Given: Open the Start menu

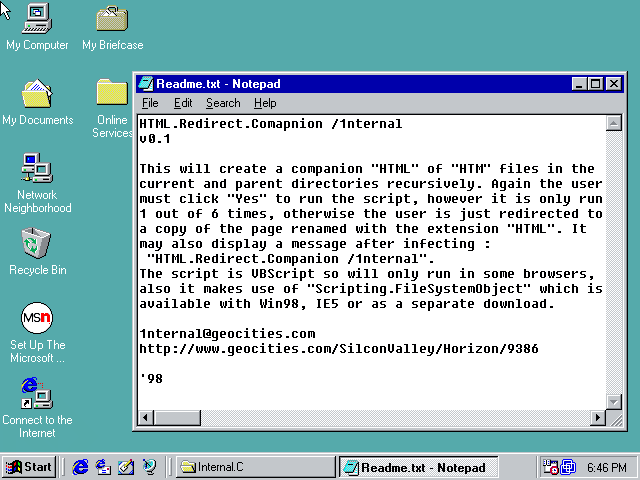Looking at the screenshot, I should 29,467.
